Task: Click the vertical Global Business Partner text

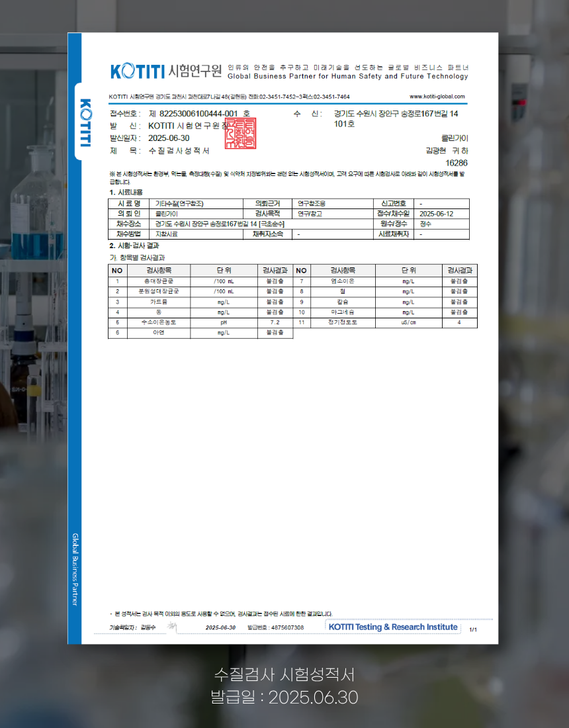Action: (75, 569)
